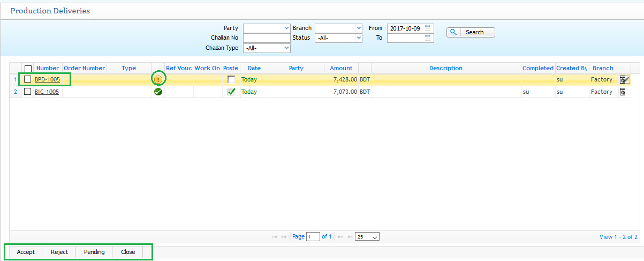Click the Search button

(x=471, y=32)
